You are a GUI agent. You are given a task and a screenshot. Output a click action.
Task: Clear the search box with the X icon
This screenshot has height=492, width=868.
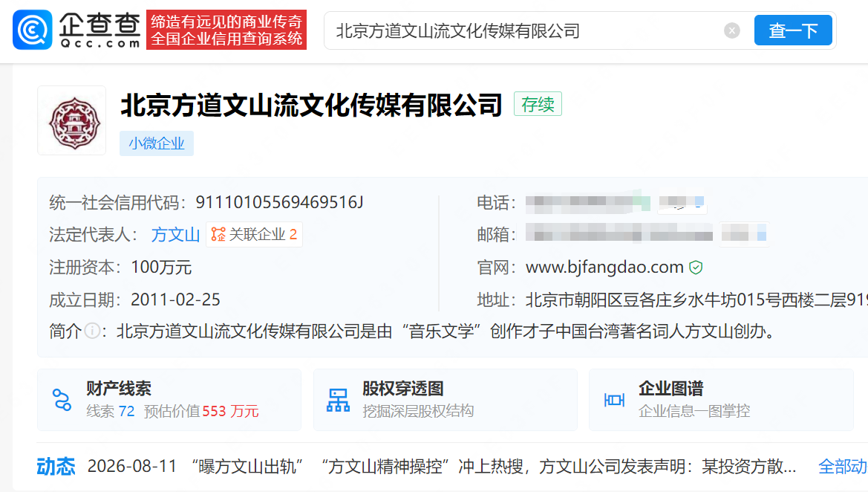coord(732,30)
